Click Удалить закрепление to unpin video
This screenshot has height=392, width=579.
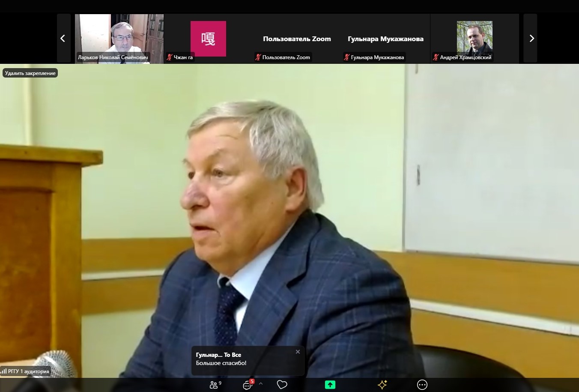30,73
